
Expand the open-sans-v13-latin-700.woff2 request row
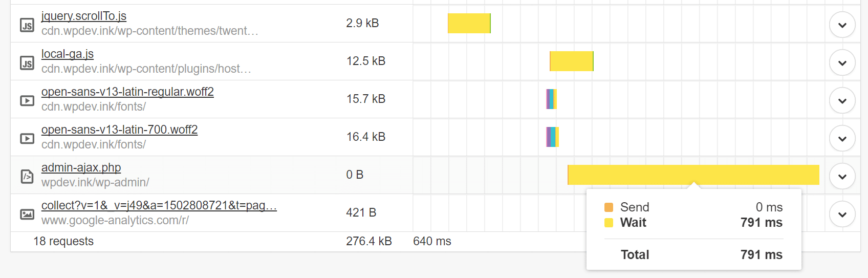pos(842,138)
